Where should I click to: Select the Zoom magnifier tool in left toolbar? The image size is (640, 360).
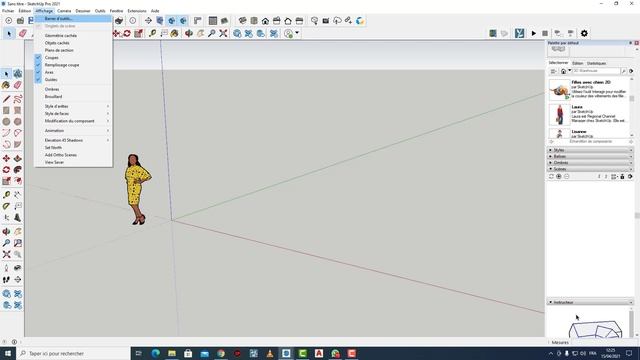6,243
